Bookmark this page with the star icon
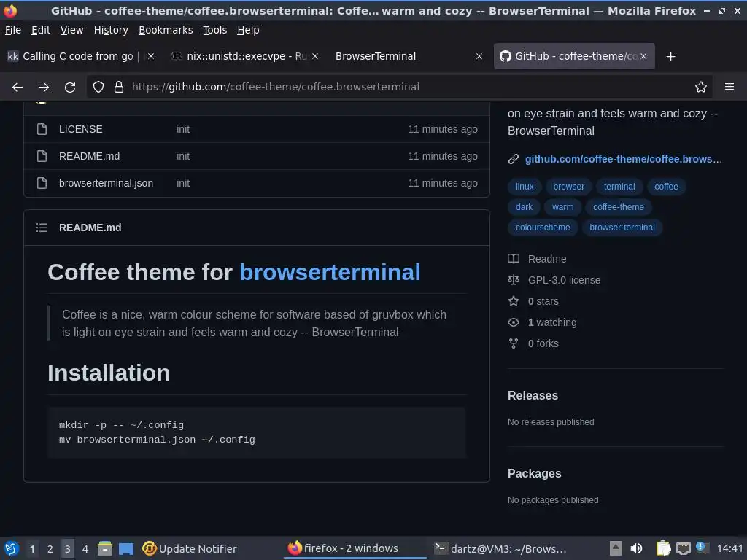 click(701, 87)
